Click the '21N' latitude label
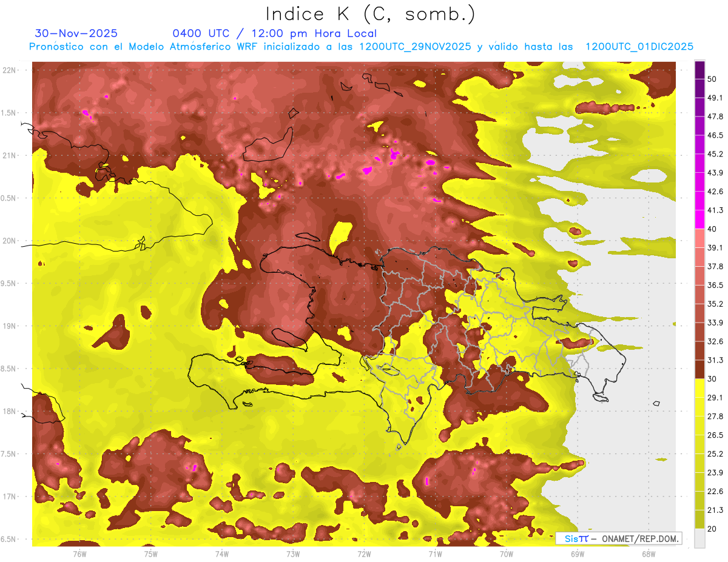The image size is (728, 562). (10, 155)
